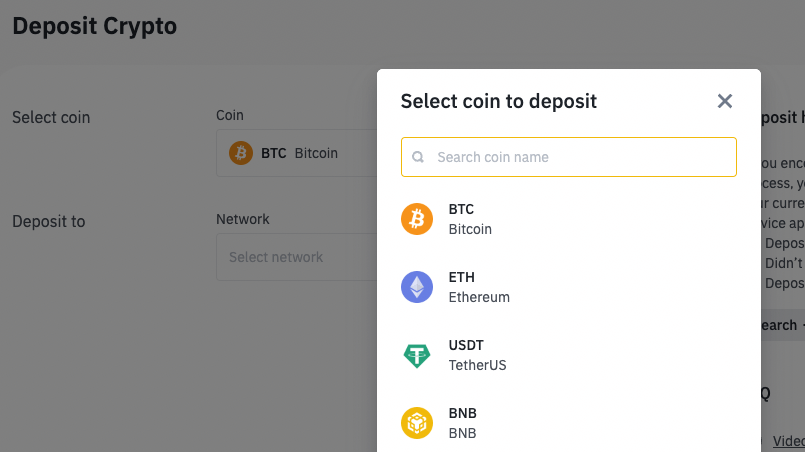The image size is (805, 452).
Task: Focus the Search coin name field
Action: tap(569, 157)
